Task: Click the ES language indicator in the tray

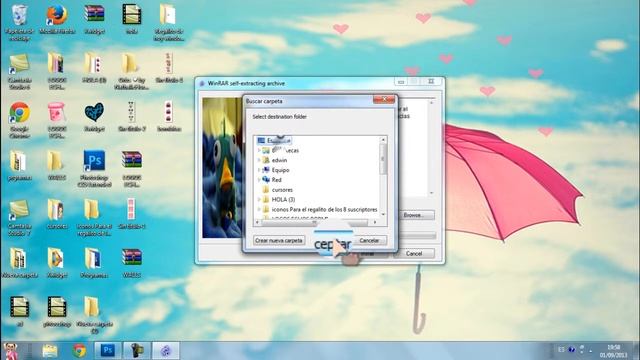Action: click(561, 350)
